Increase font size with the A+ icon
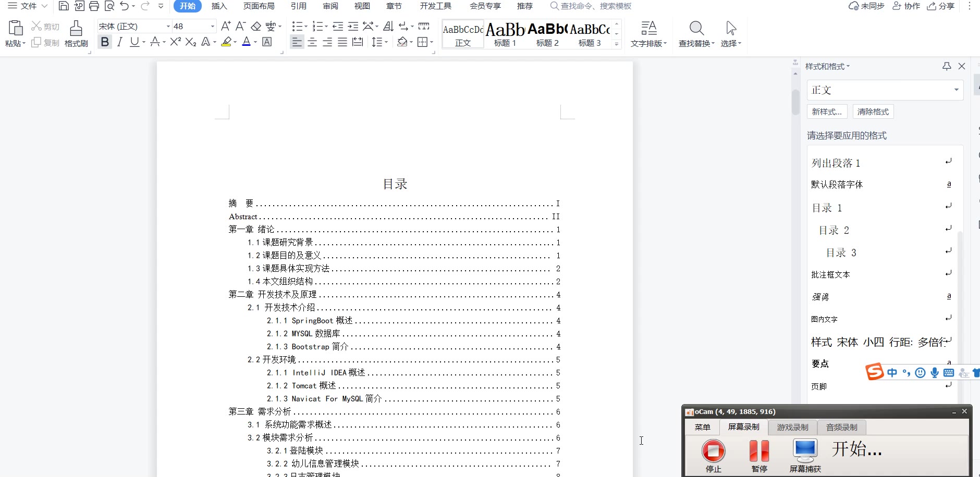The width and height of the screenshot is (980, 477). (226, 26)
